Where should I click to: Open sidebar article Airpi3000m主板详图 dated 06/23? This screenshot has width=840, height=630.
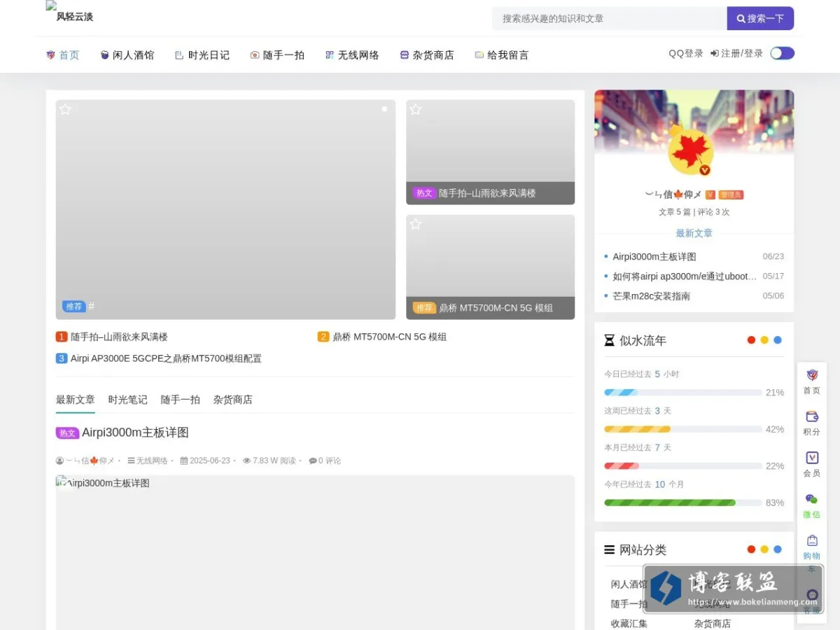[x=654, y=257]
